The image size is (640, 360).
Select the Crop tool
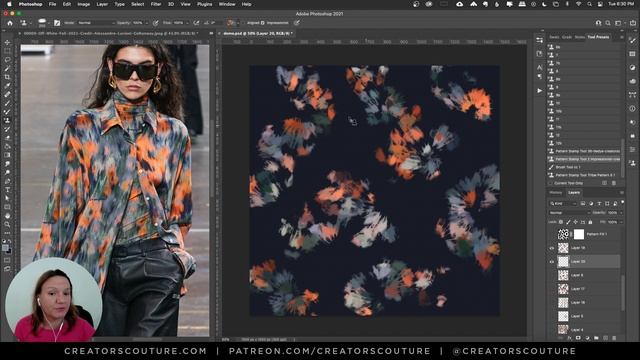pyautogui.click(x=7, y=77)
